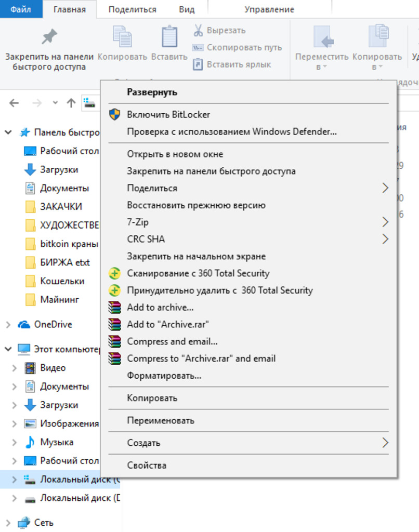419x532 pixels.
Task: Collapse the Этот компьютер node
Action: click(8, 349)
